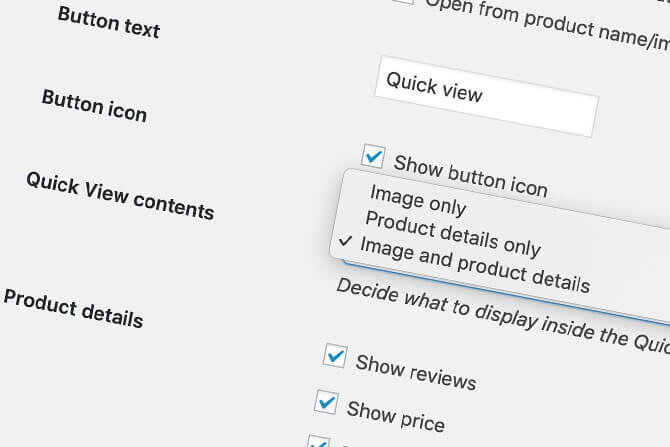Click the Button text setting label

pyautogui.click(x=109, y=21)
